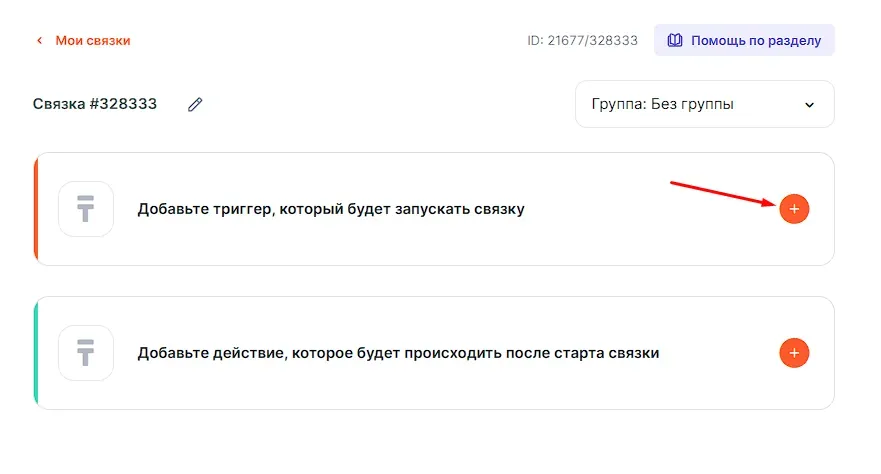Viewport: 881px width, 474px height.
Task: Click the Добавьте действие text
Action: (x=398, y=353)
